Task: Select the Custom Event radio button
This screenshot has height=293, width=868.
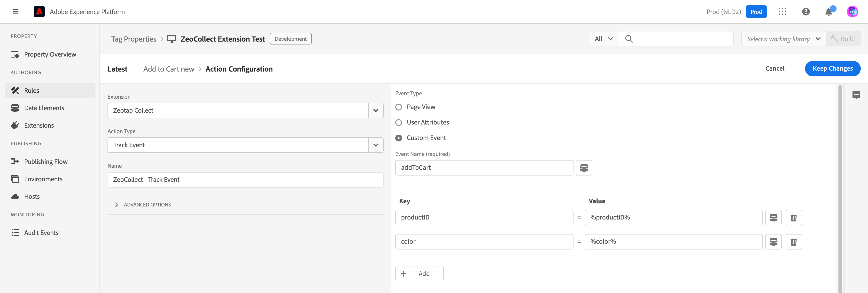Action: 399,138
